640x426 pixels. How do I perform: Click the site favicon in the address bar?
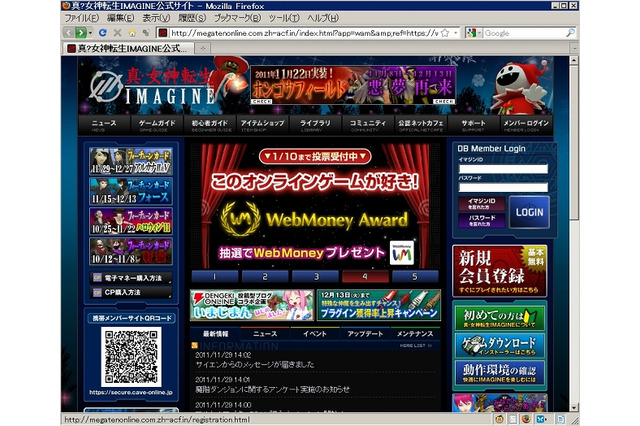[163, 33]
